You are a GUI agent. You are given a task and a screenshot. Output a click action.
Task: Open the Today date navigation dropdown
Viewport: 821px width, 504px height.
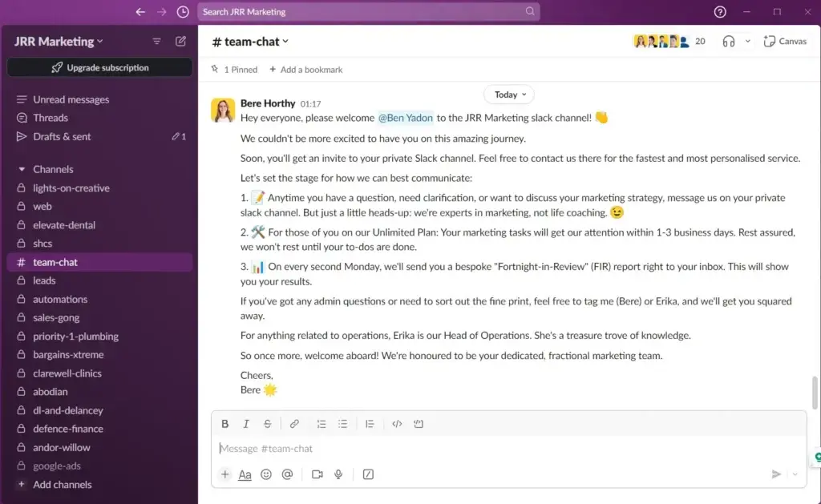[508, 95]
